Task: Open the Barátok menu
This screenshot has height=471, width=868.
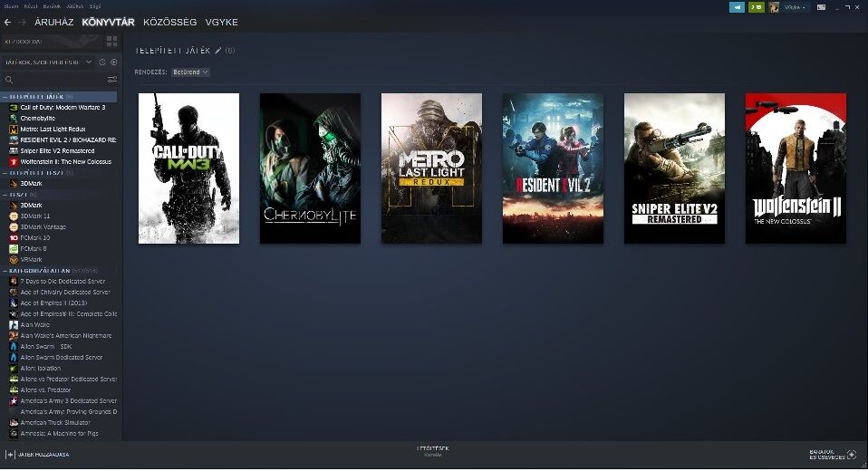Action: pos(52,6)
